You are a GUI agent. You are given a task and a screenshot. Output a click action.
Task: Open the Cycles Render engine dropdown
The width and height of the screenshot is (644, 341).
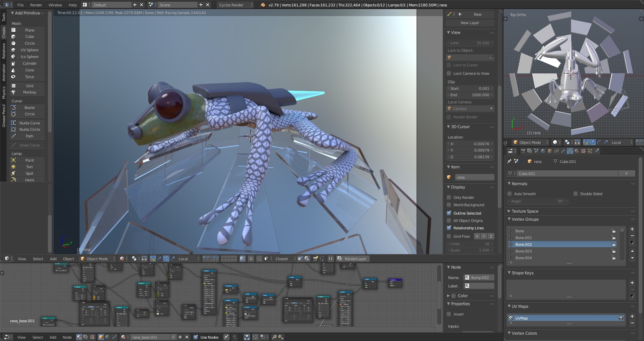[x=236, y=5]
